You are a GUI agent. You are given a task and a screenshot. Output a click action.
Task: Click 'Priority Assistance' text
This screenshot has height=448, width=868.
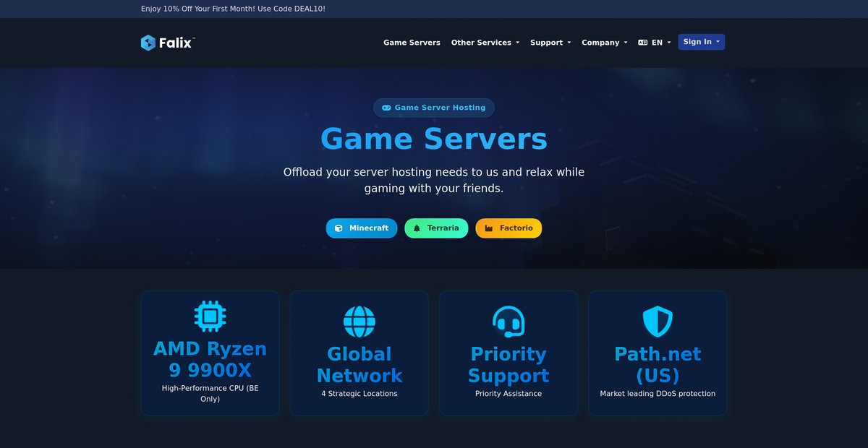point(509,394)
